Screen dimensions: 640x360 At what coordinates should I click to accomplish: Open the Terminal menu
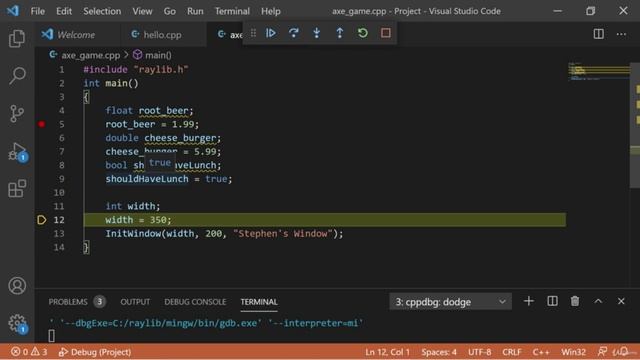tap(232, 11)
